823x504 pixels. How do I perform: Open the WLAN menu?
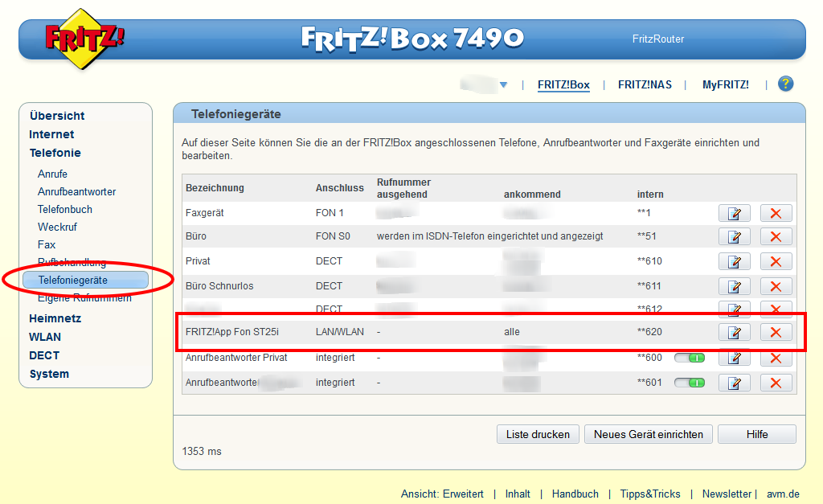(45, 337)
